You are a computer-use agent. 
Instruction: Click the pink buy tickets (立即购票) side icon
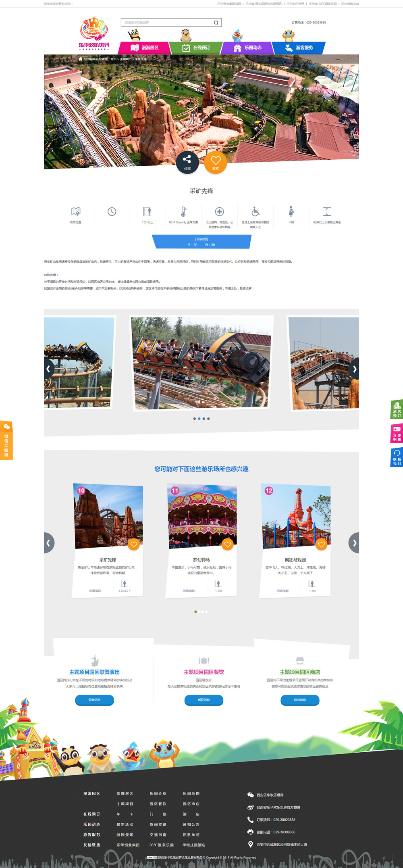[397, 433]
